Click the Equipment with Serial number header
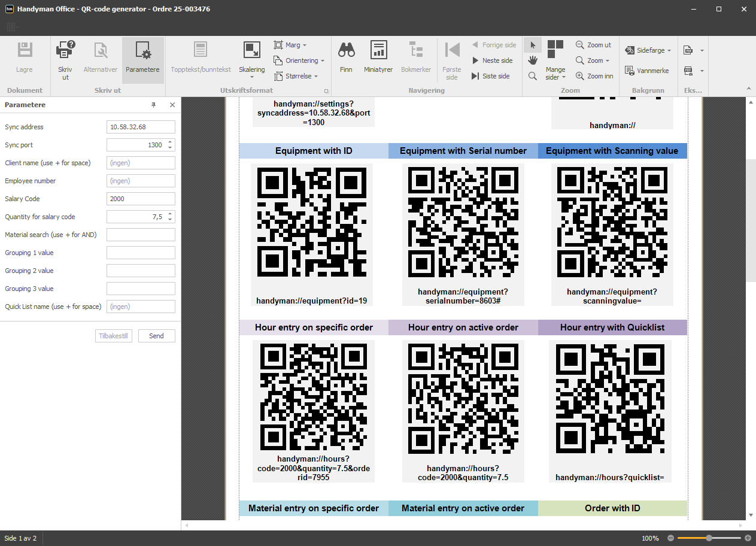 463,151
